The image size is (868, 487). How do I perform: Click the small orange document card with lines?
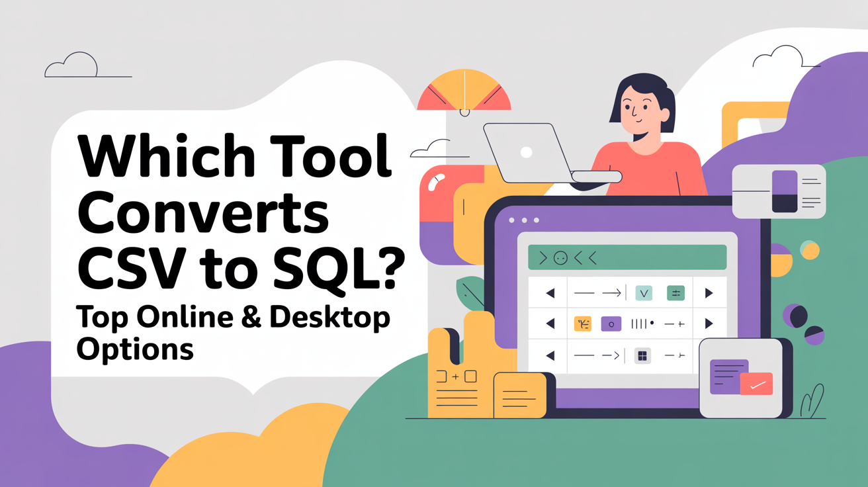[x=519, y=396]
